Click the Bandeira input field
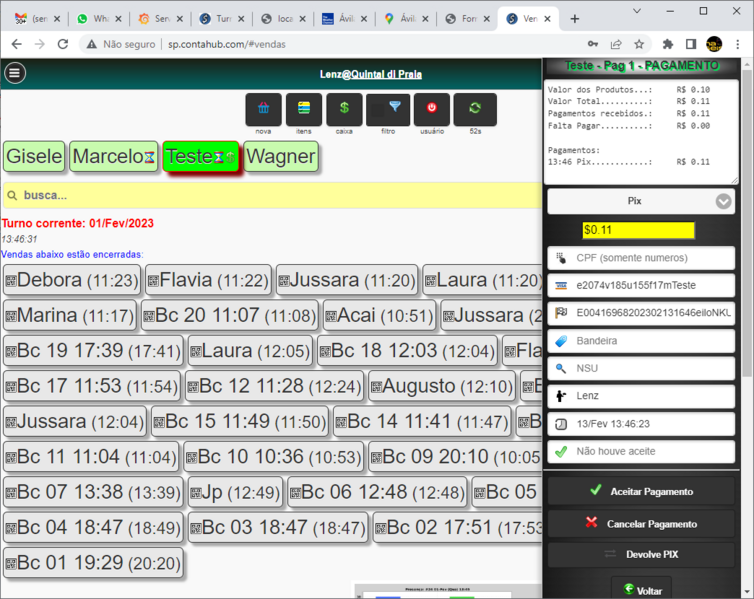754x599 pixels. 641,341
